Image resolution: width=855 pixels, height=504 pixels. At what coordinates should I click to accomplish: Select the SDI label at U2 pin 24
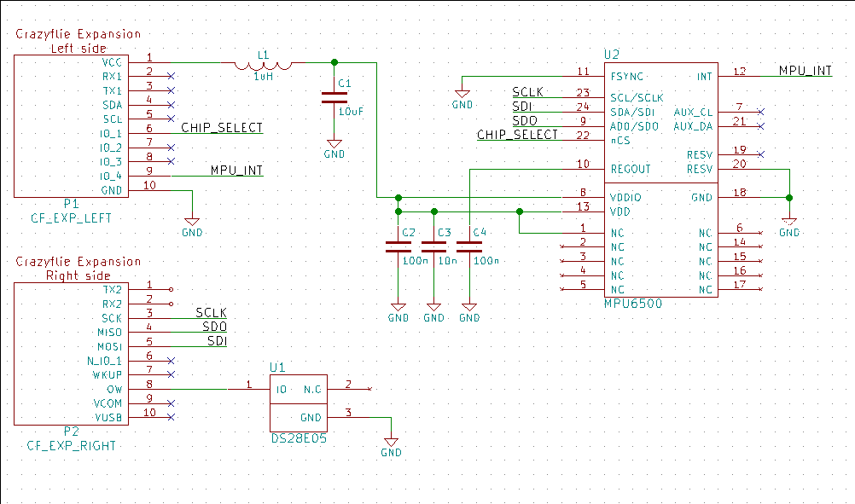[522, 106]
